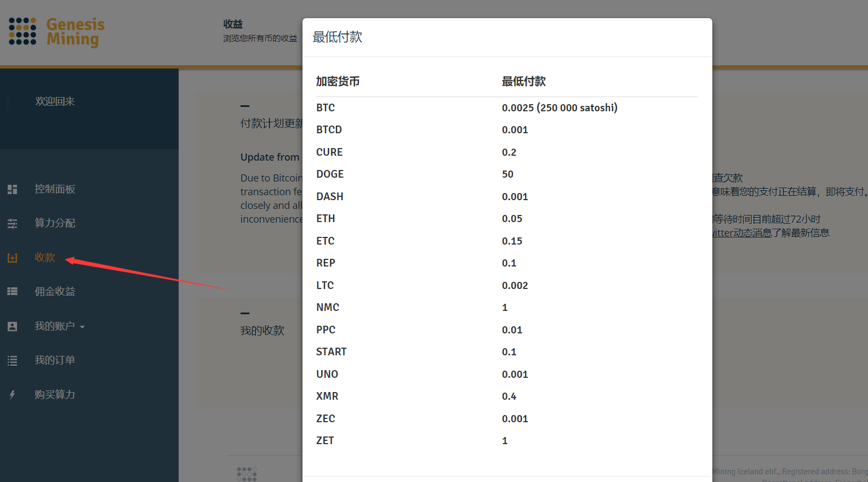Click the Genesis Mining text logo
The image size is (868, 482).
[75, 32]
